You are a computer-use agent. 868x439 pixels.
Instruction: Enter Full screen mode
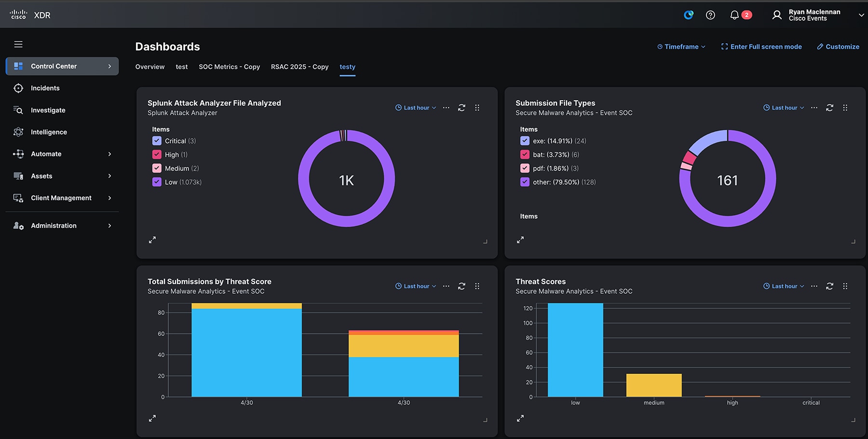coord(761,47)
